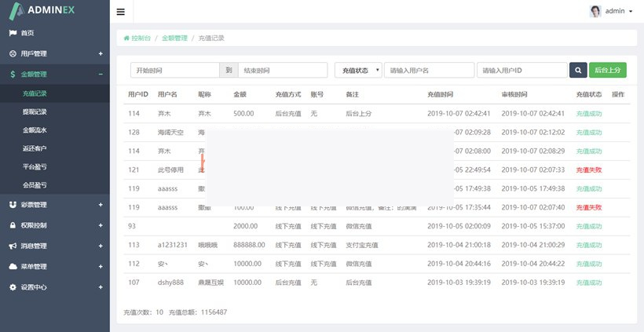Click the 消息管理 megaphone icon
Viewport: 644px width, 332px height.
coord(13,246)
